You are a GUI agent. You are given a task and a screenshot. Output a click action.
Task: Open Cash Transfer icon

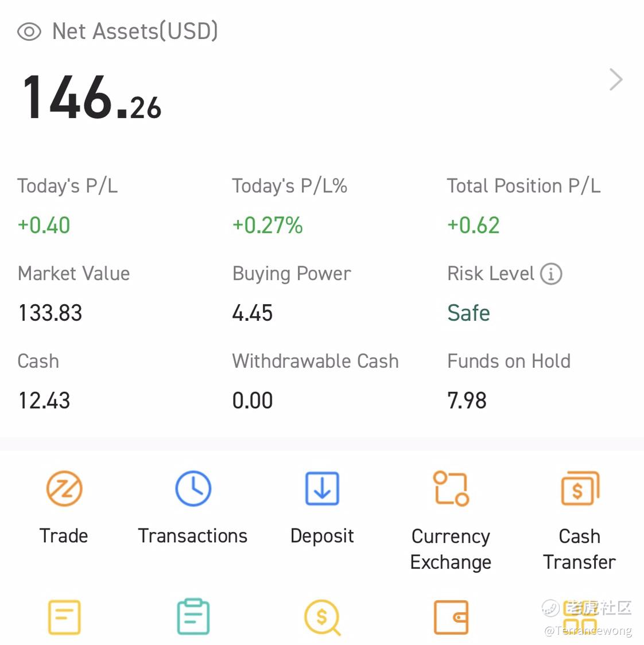coord(579,489)
